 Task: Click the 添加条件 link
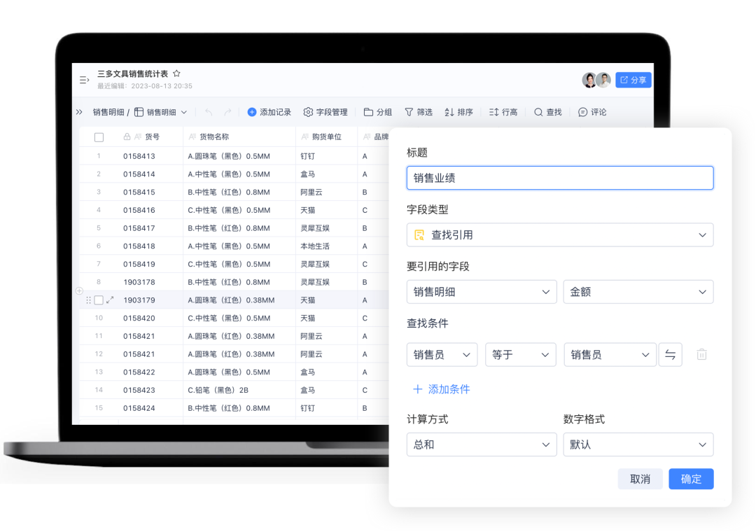pos(441,389)
